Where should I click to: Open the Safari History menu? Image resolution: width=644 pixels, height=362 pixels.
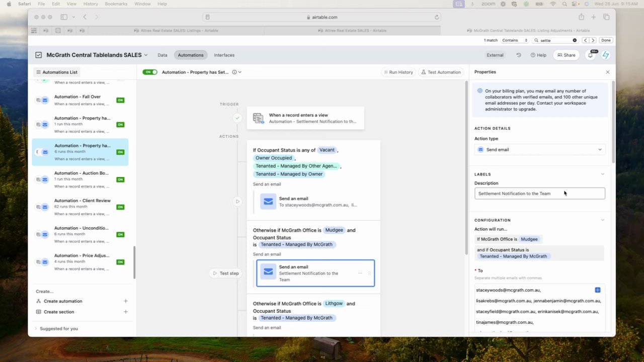[x=91, y=4]
